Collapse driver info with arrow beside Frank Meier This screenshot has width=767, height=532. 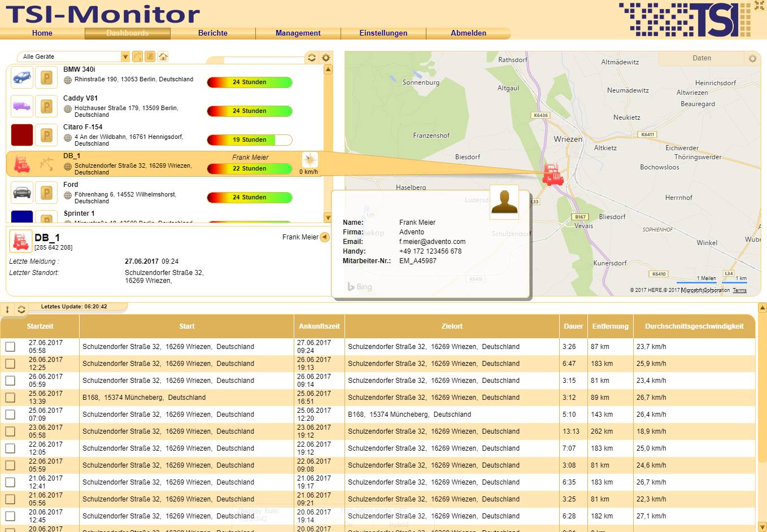point(325,237)
